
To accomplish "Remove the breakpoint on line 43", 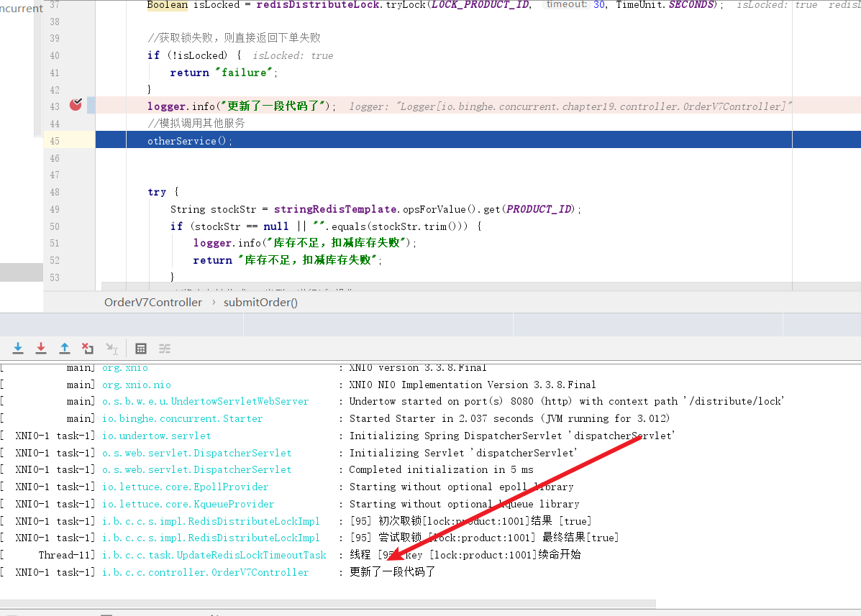I will [x=76, y=106].
